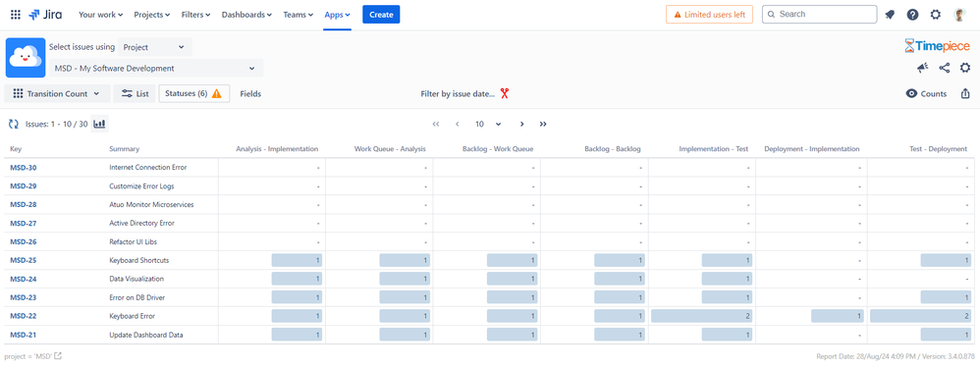The height and width of the screenshot is (367, 980).
Task: Click Deployment - Implementation column header
Action: pos(812,149)
